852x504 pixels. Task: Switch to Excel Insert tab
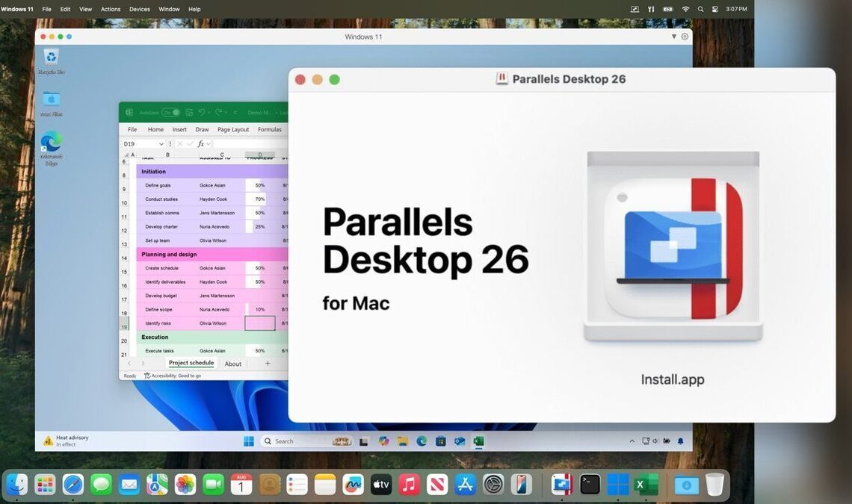[x=179, y=129]
